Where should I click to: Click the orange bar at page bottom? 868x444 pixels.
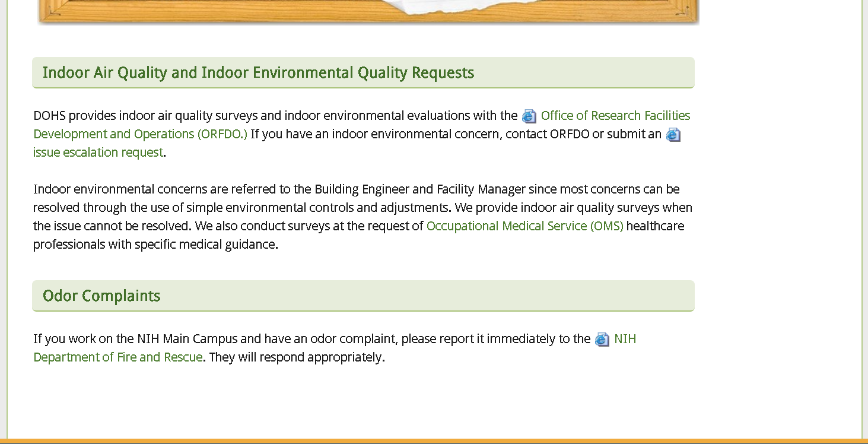pos(434,441)
